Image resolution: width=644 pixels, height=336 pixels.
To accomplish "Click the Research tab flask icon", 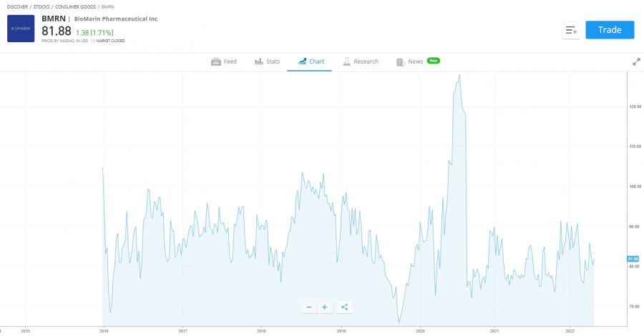I will click(x=346, y=61).
